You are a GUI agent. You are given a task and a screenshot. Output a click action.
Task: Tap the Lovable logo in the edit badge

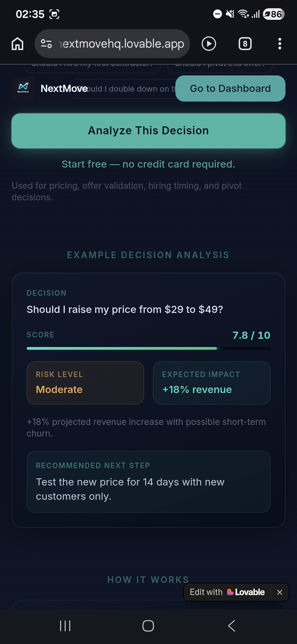pyautogui.click(x=230, y=592)
